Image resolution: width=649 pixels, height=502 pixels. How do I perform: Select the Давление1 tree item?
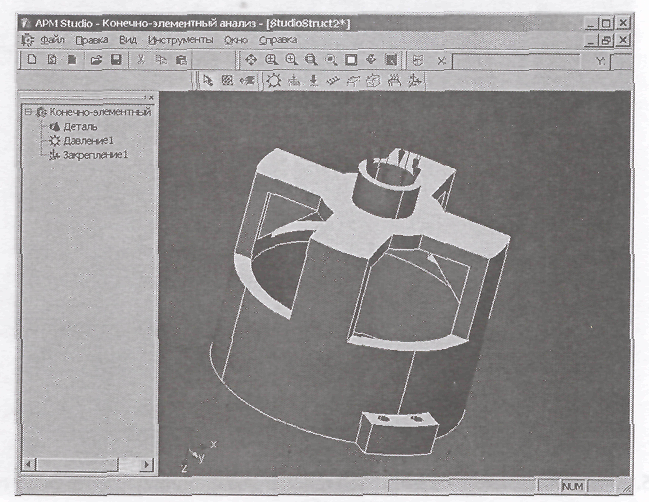tap(88, 141)
